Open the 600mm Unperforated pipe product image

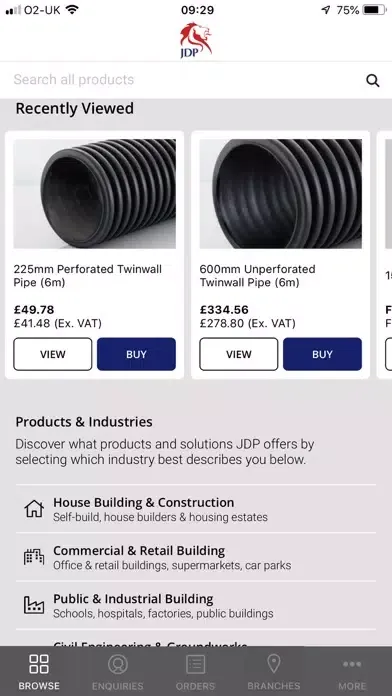(281, 194)
